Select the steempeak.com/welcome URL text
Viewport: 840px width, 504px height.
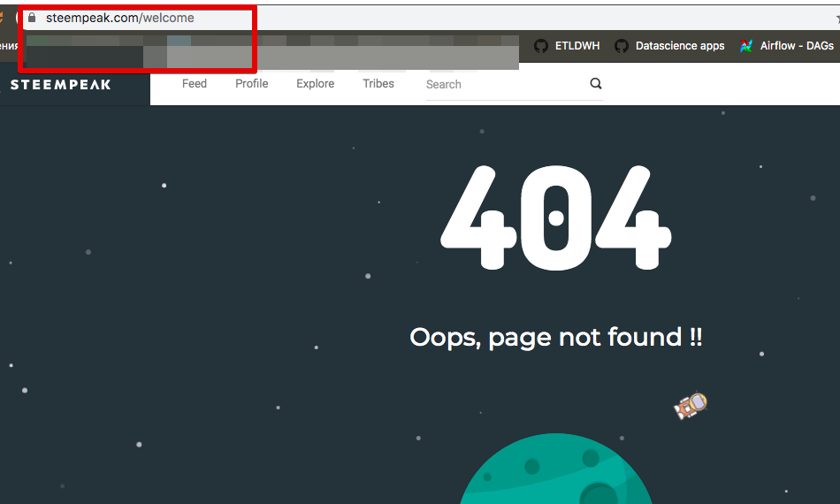(120, 18)
